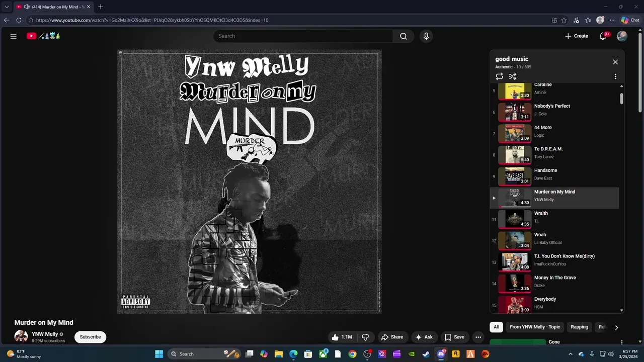
Task: Play Everybody by HSM
Action: click(554, 304)
